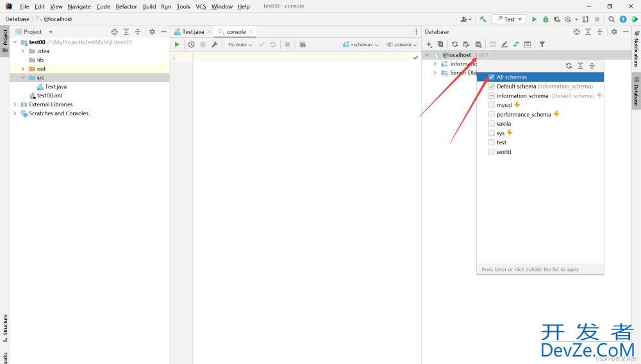Expand External Libraries node
641x364 pixels.
pyautogui.click(x=15, y=104)
